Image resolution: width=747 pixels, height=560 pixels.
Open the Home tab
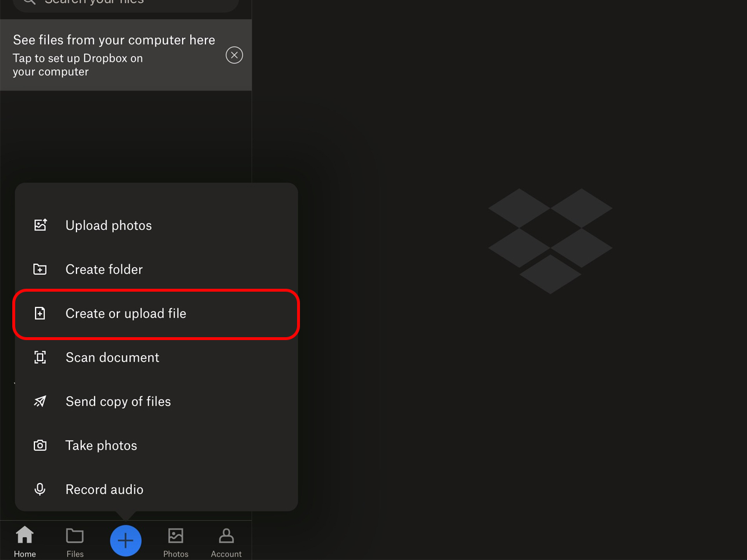pyautogui.click(x=25, y=542)
